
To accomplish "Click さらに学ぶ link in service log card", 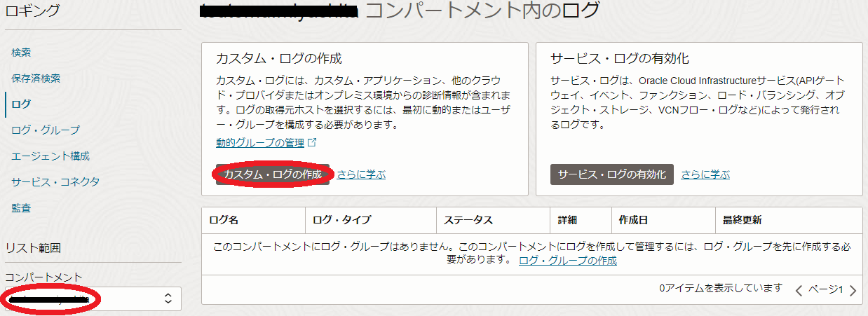I will click(705, 174).
